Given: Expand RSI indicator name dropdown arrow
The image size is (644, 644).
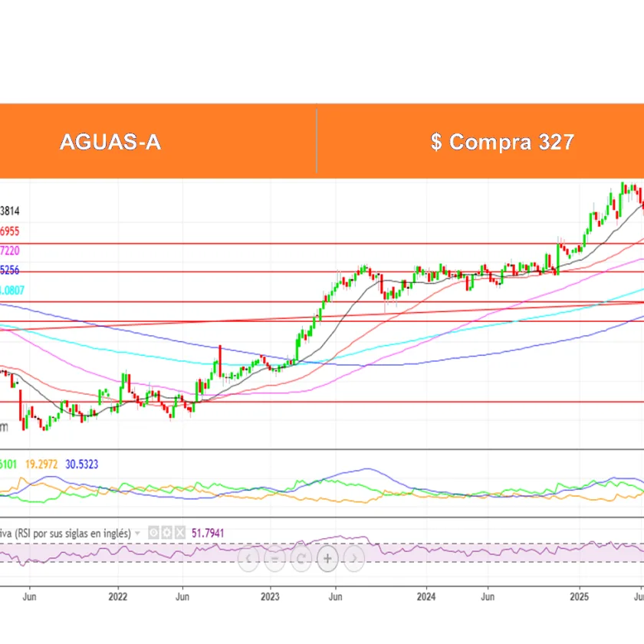Looking at the screenshot, I should (137, 534).
